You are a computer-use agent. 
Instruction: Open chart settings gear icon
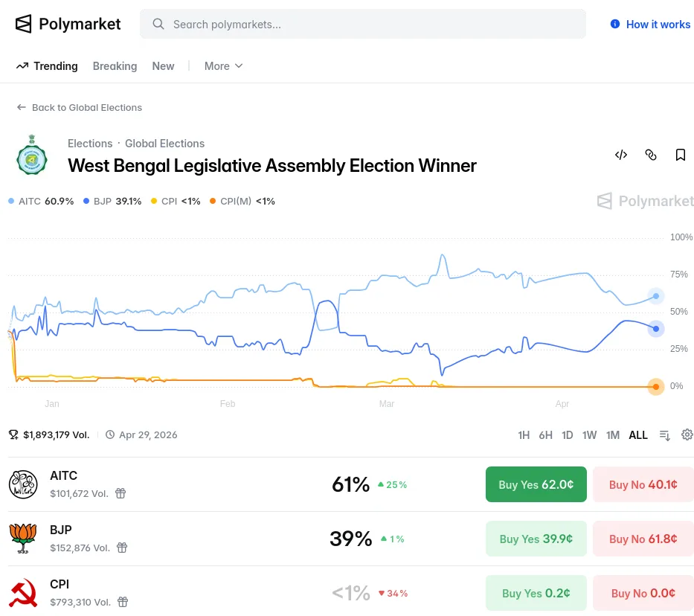tap(687, 434)
